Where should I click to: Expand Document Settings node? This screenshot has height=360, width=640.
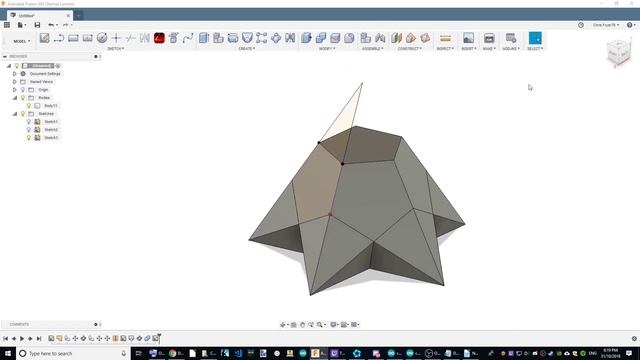pos(15,74)
